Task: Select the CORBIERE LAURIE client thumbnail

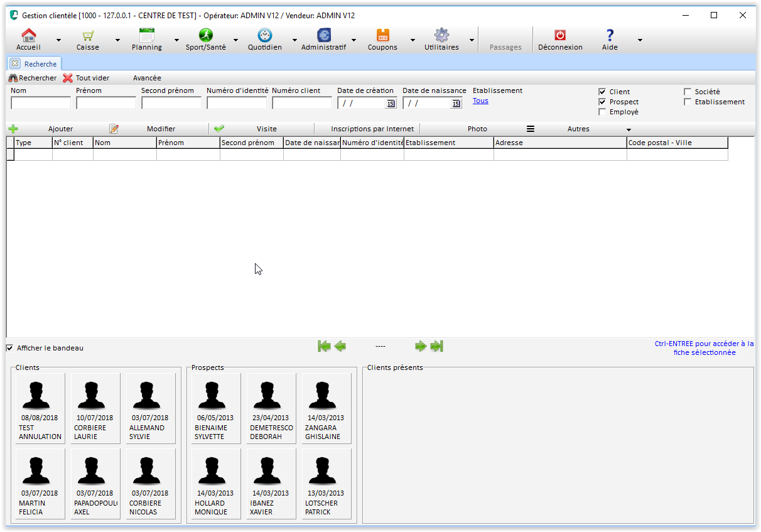Action: pyautogui.click(x=95, y=408)
